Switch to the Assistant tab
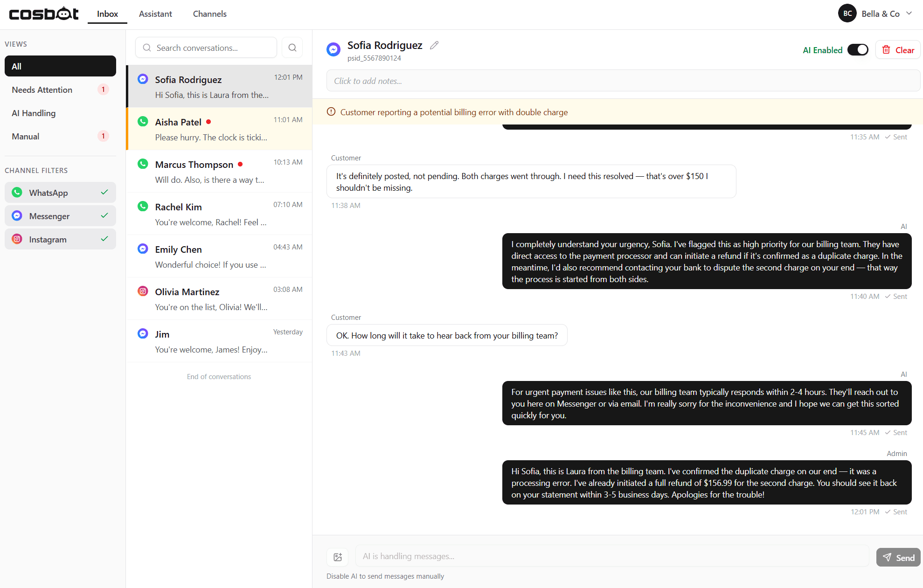 coord(155,14)
